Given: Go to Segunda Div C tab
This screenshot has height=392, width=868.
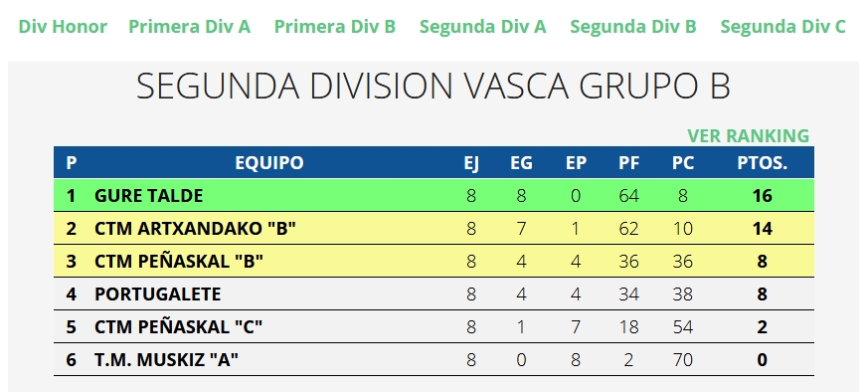Looking at the screenshot, I should click(x=782, y=27).
